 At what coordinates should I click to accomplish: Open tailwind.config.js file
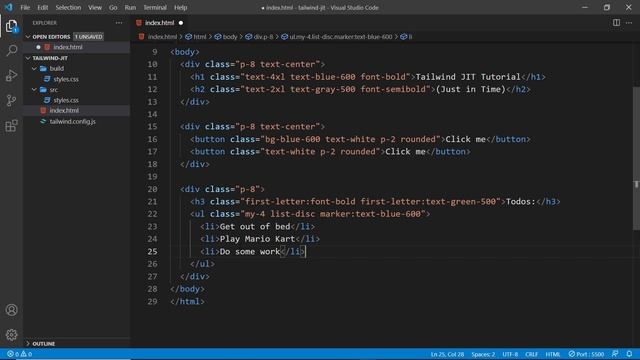[73, 121]
